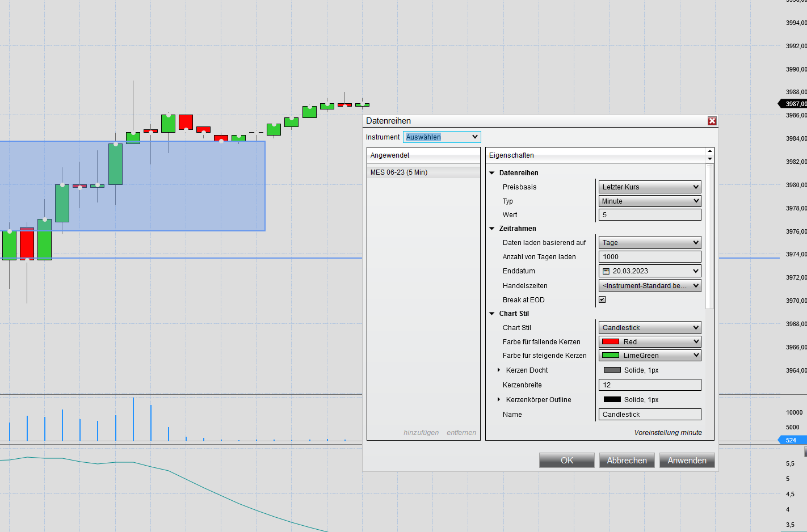The image size is (807, 532).
Task: Confirm the dialog with OK
Action: (567, 461)
